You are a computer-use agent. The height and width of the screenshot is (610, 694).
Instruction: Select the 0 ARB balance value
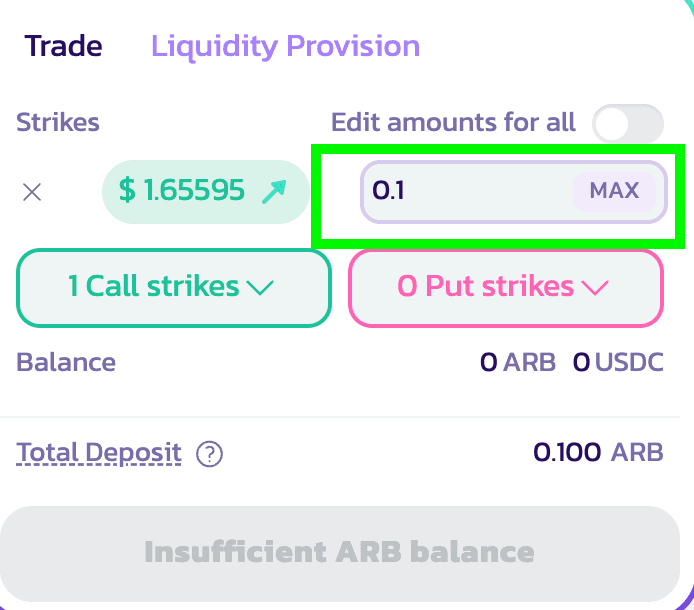pos(517,362)
